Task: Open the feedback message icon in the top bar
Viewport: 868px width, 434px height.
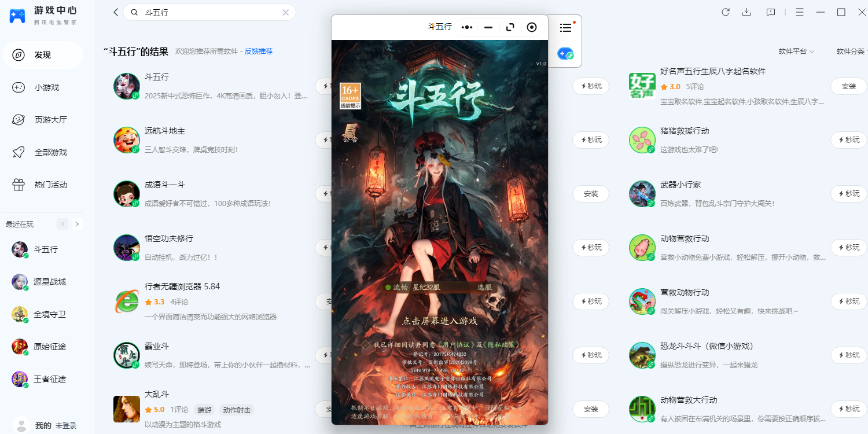Action: click(x=771, y=12)
